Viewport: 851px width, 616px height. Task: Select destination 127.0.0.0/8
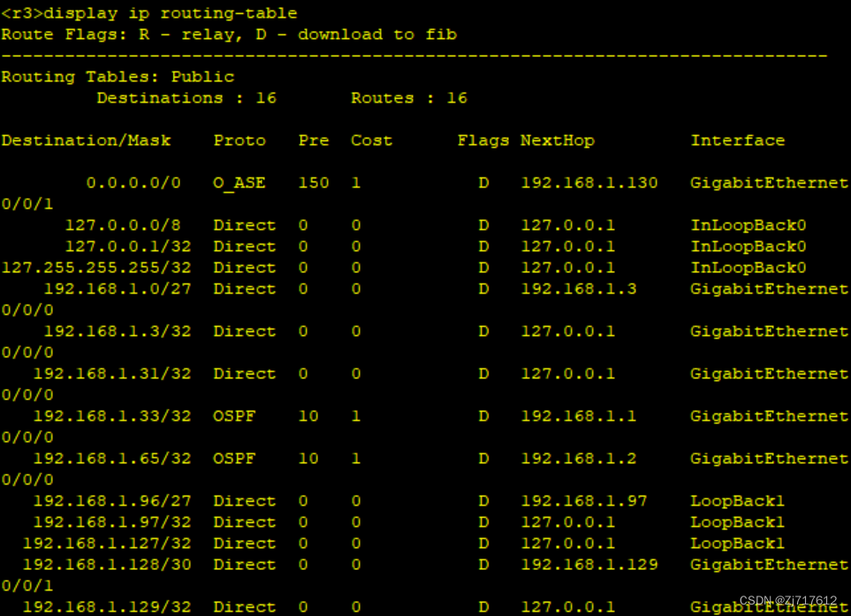pos(123,225)
